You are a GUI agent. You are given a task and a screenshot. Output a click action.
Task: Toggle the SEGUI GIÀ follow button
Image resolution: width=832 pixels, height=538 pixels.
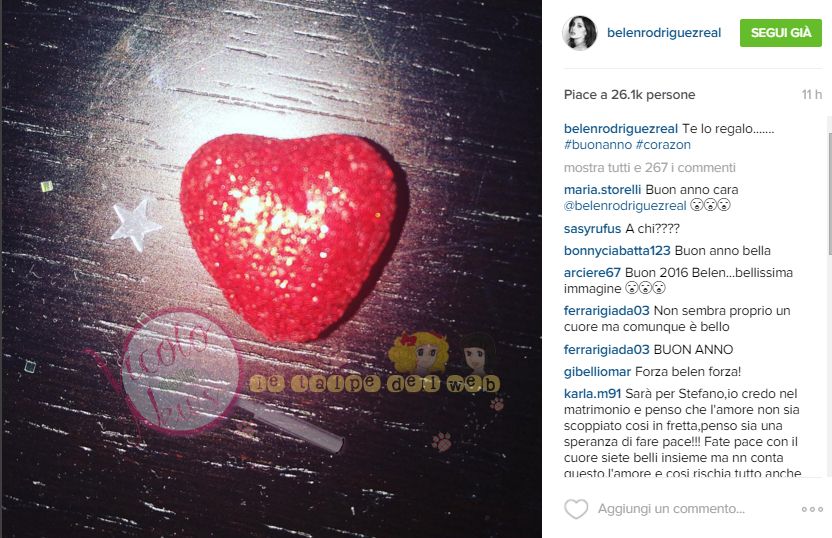coord(781,32)
